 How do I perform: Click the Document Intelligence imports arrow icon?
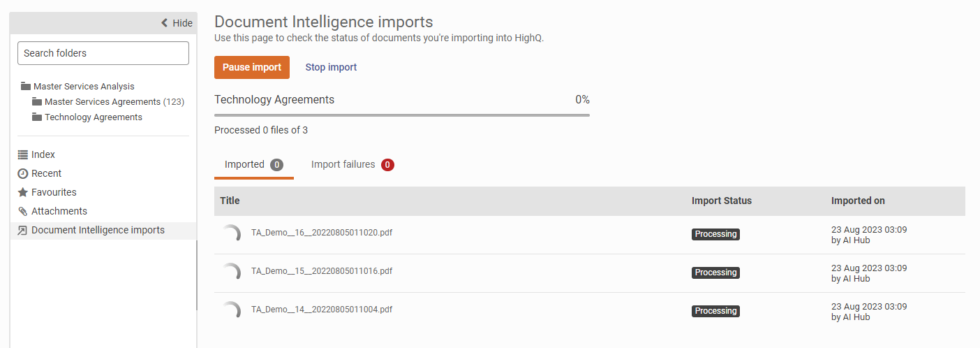click(x=22, y=230)
